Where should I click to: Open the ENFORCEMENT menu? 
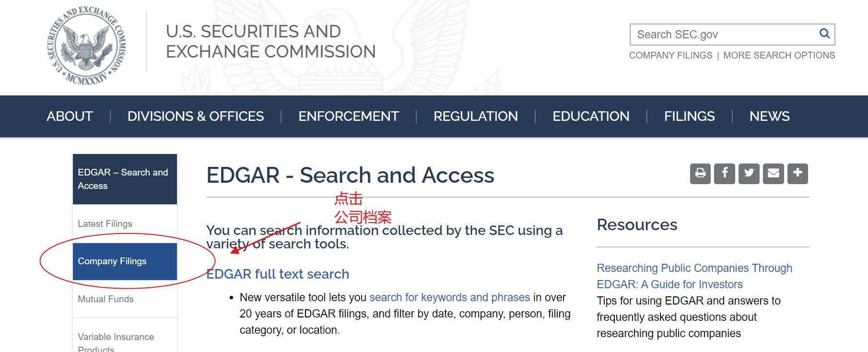[x=349, y=116]
